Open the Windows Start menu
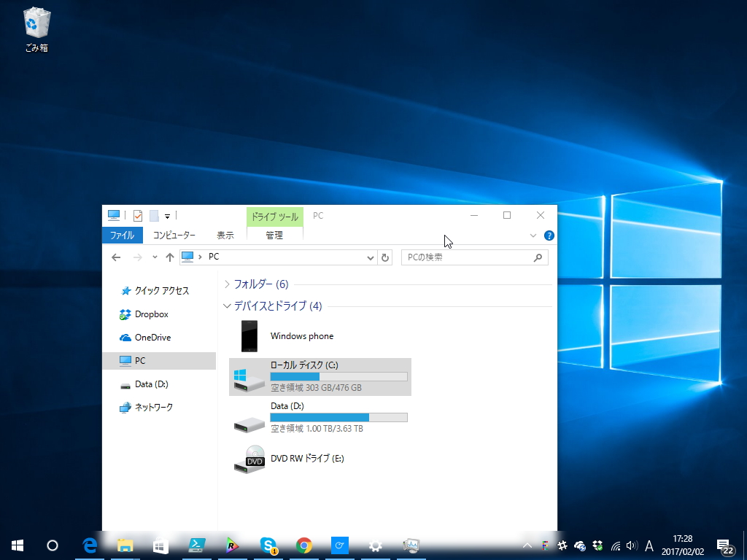This screenshot has width=747, height=560. pos(18,545)
